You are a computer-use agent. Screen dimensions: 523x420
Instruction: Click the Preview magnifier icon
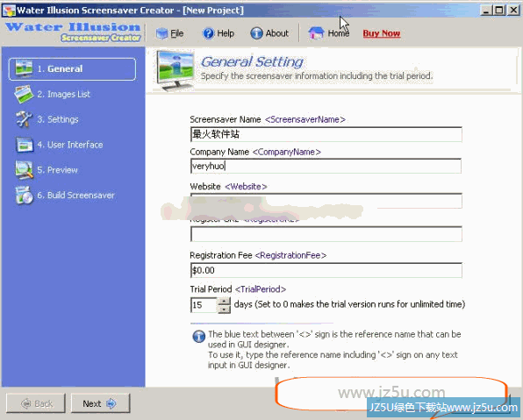24,170
